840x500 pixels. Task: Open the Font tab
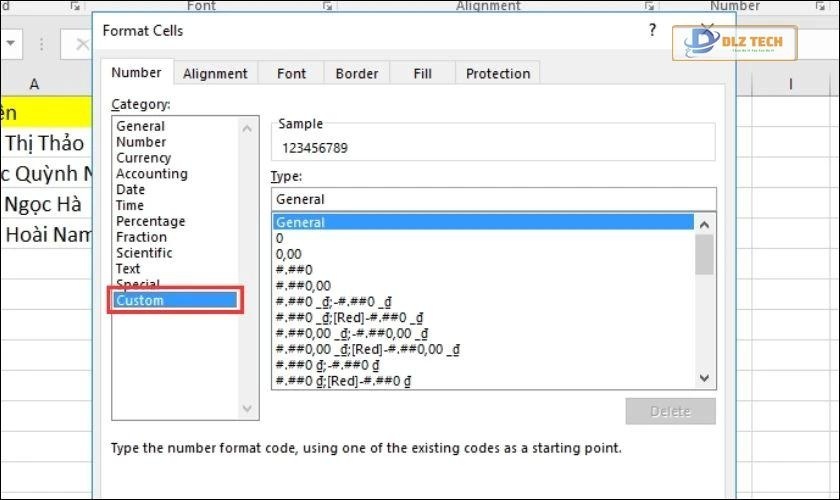pyautogui.click(x=291, y=73)
